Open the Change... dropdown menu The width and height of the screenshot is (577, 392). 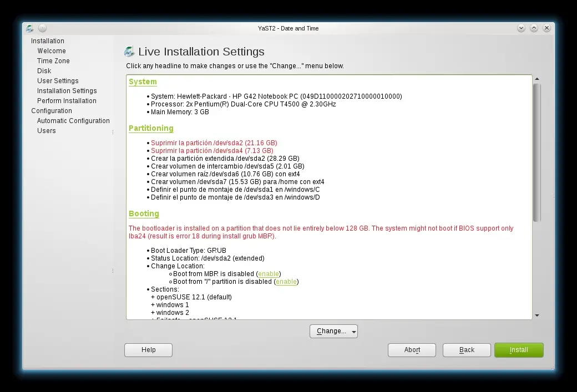pyautogui.click(x=333, y=331)
